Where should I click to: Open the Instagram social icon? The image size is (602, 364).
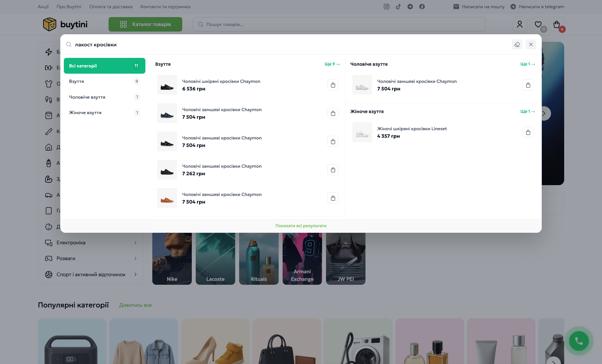387,7
